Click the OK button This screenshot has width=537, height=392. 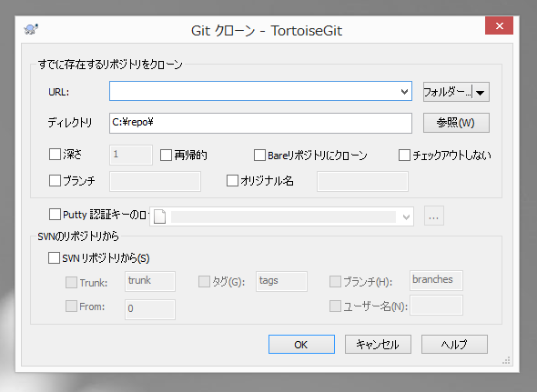click(x=301, y=345)
